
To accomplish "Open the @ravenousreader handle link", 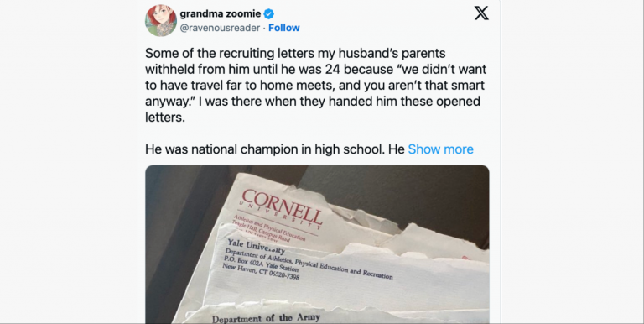I will pyautogui.click(x=220, y=28).
